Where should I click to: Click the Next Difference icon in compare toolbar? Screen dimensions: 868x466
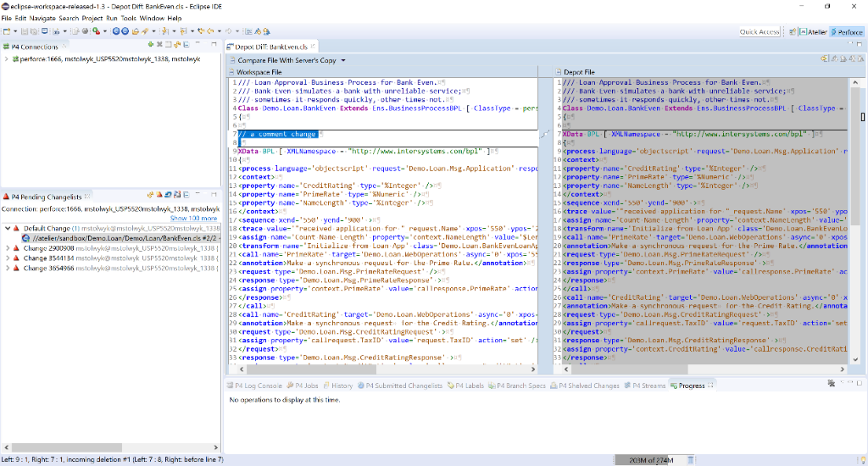[835, 58]
